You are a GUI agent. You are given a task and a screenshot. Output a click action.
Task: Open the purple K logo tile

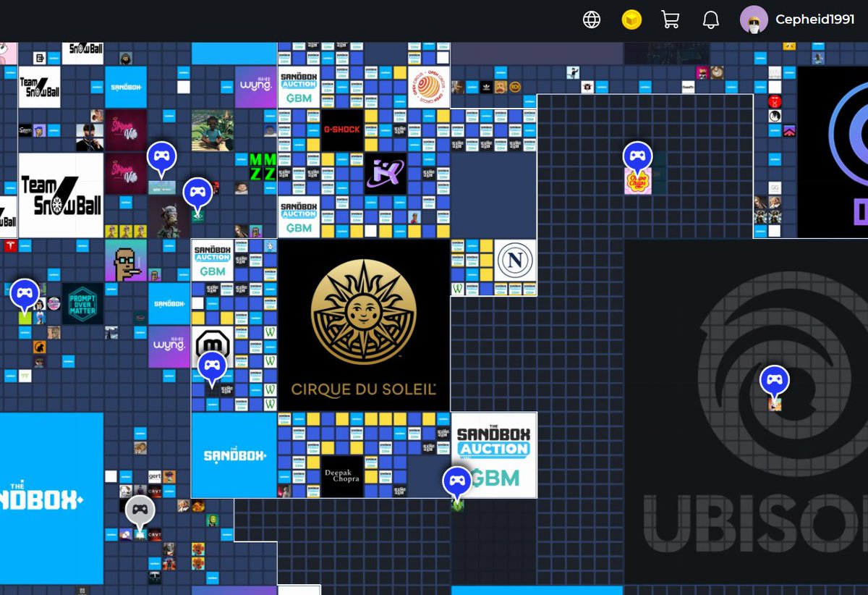click(385, 174)
